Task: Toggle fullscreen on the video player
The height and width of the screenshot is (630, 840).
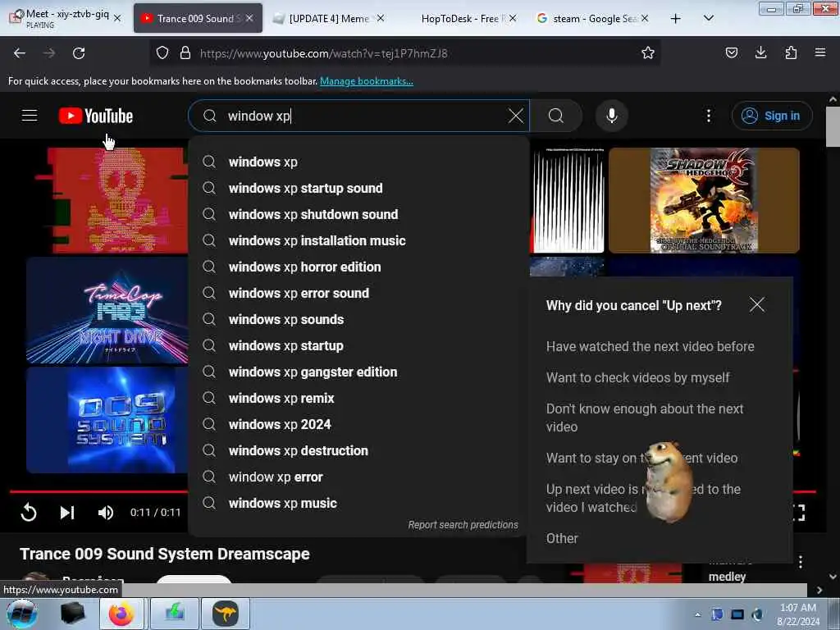Action: [x=797, y=513]
